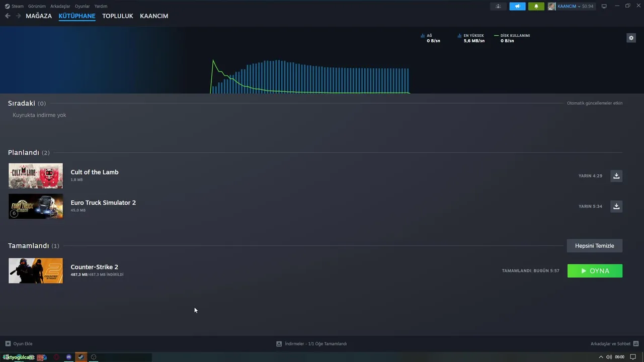
Task: Click the download icon for Euro Truck Simulator 2
Action: 616,206
